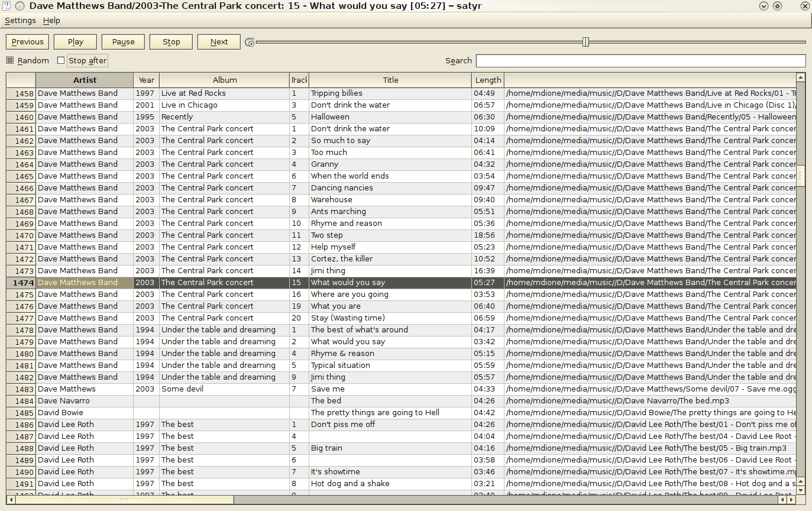Select 'Rhyme & reason' song

[x=342, y=354]
